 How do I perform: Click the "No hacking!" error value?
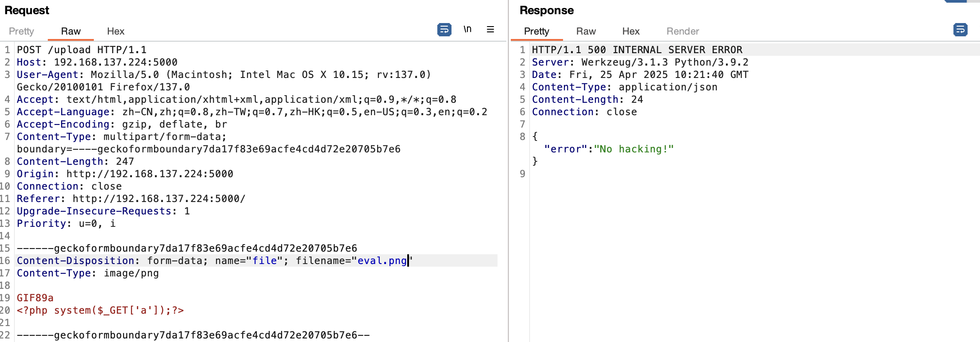pos(634,149)
